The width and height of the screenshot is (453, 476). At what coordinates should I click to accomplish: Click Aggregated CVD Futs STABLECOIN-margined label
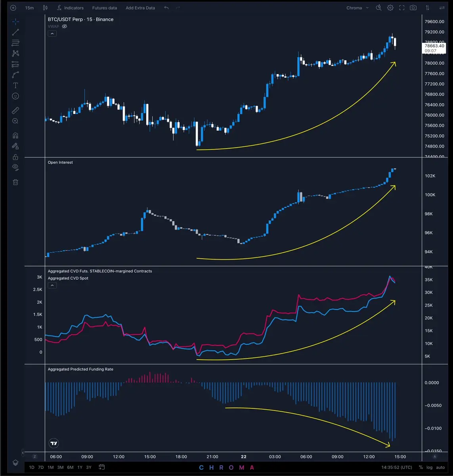coord(100,271)
